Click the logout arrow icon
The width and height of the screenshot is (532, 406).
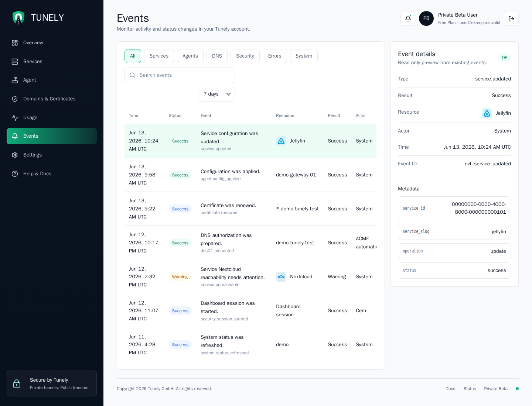click(x=511, y=18)
